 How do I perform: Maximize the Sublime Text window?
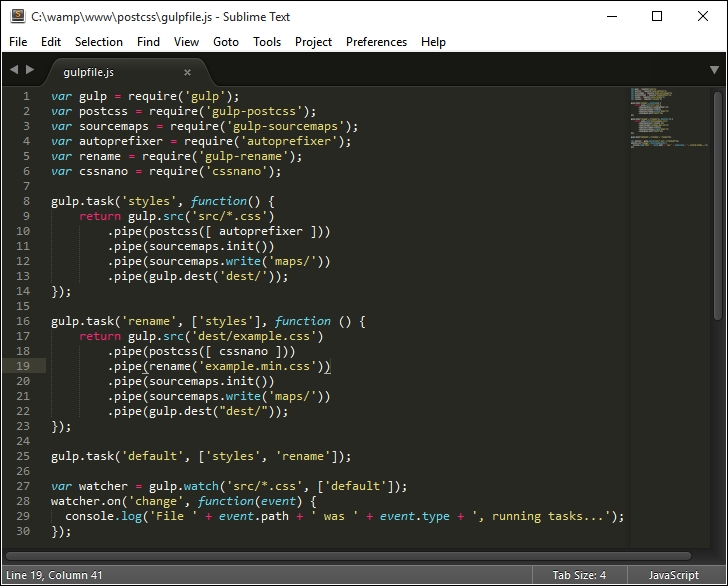[657, 16]
